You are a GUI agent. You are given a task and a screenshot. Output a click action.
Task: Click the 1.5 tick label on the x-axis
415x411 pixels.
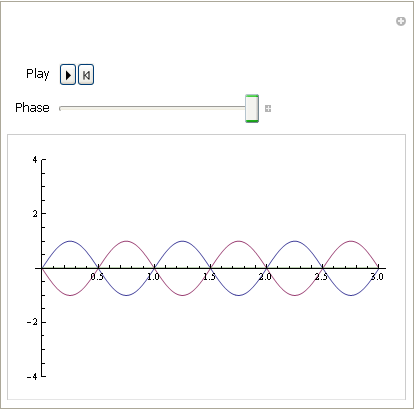click(209, 277)
